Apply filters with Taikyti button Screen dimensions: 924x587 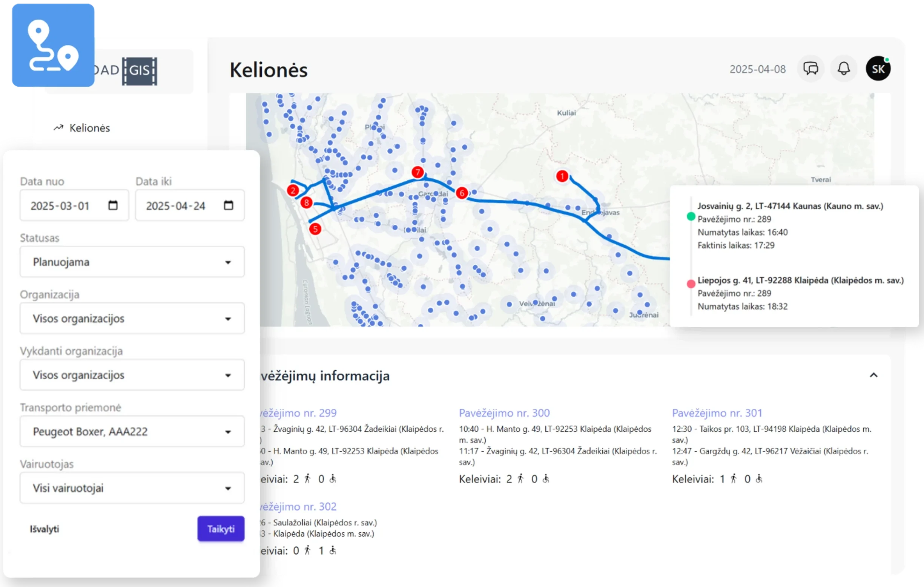coord(221,529)
